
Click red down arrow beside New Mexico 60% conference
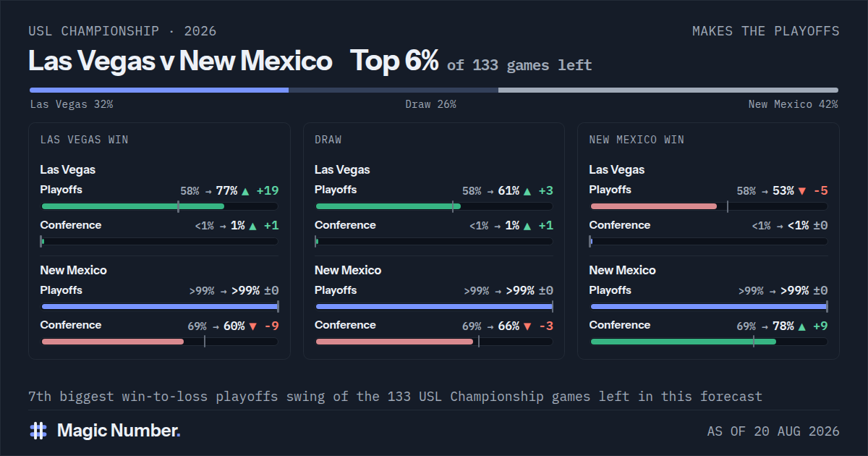coord(252,326)
